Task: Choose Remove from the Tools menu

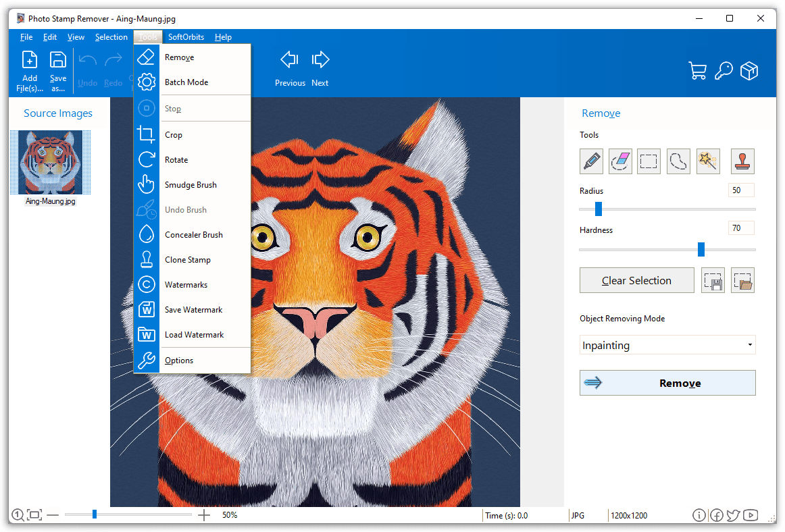Action: click(x=193, y=57)
